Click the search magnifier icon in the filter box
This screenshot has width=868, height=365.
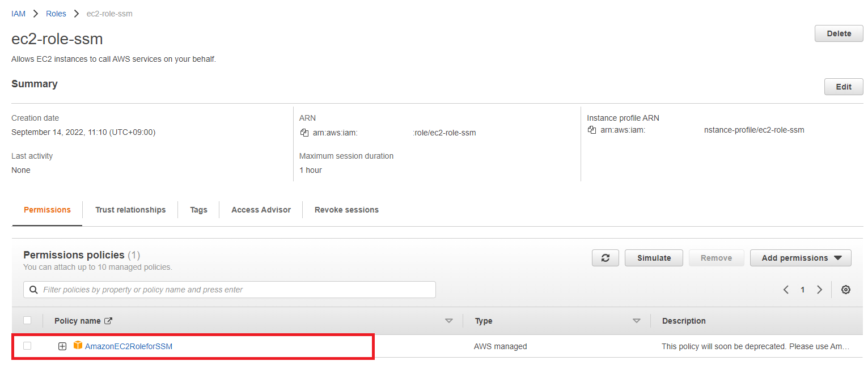(x=33, y=290)
